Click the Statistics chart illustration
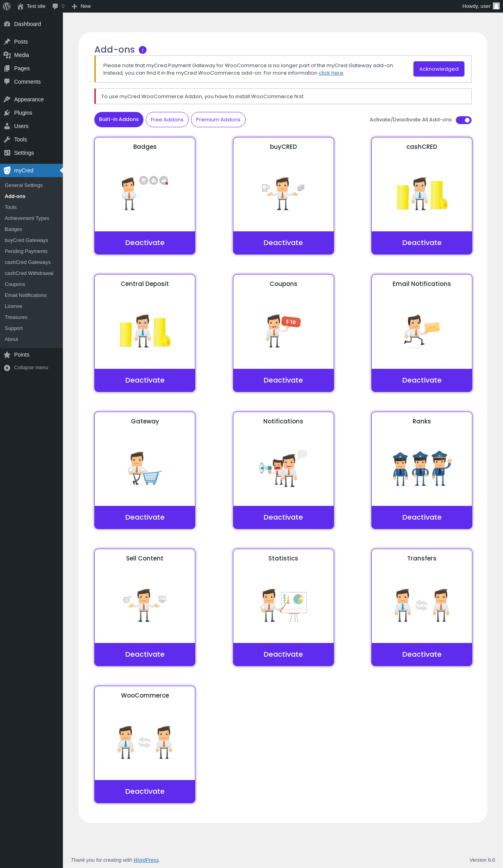 283,605
